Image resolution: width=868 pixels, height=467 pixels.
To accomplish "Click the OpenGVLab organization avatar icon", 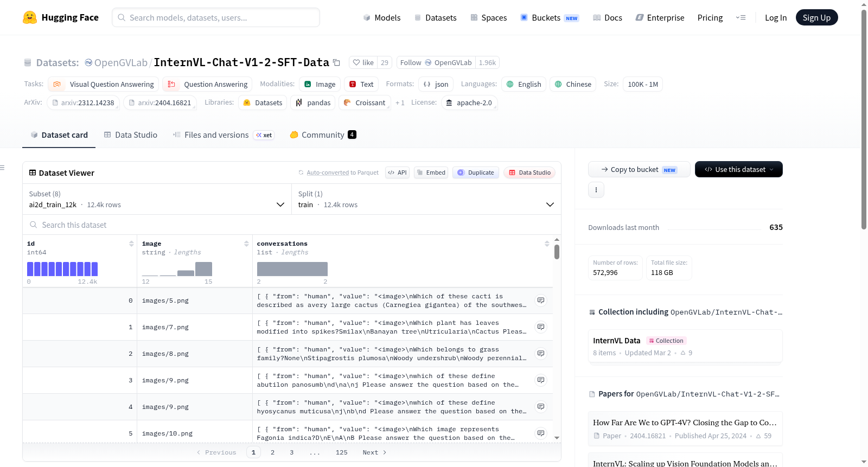I will tap(88, 62).
